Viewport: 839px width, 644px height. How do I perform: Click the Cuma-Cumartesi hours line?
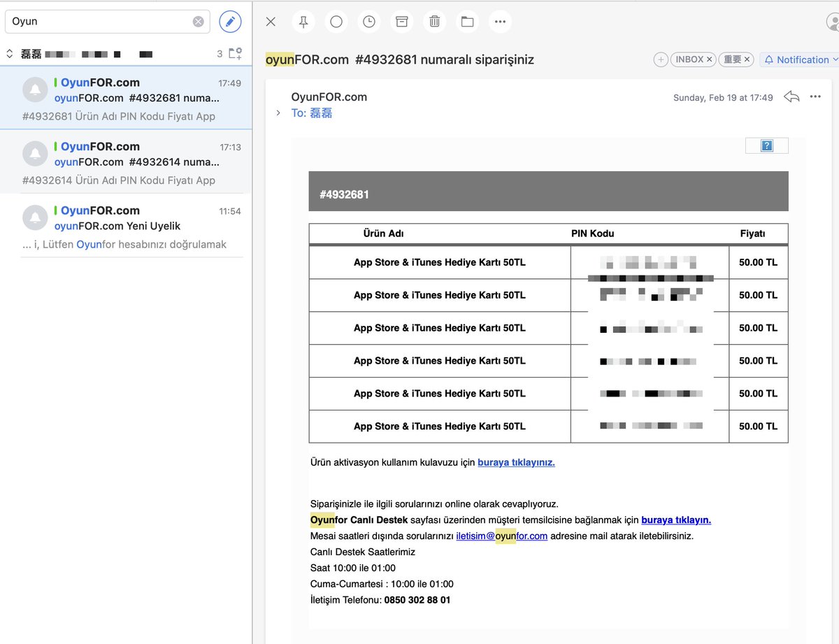click(x=382, y=584)
